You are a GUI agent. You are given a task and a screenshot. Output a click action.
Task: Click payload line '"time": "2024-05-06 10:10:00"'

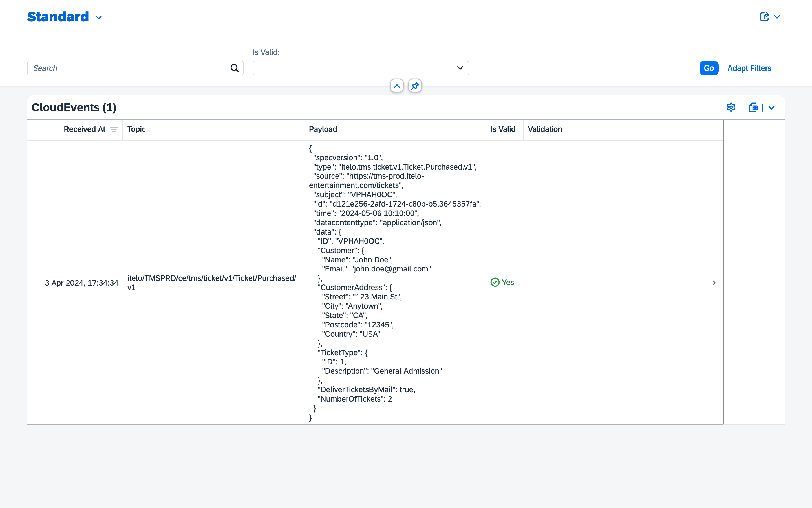(x=366, y=213)
